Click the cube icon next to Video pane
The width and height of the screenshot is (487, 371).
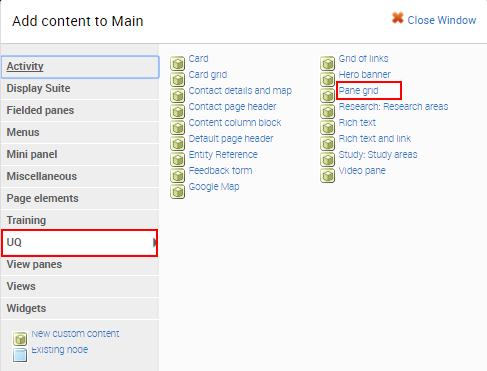click(x=328, y=175)
